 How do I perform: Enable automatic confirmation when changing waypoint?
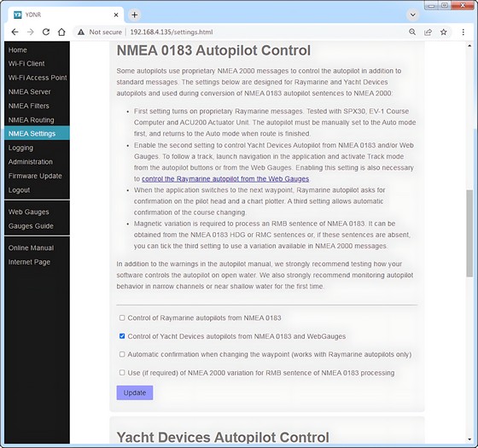click(122, 354)
